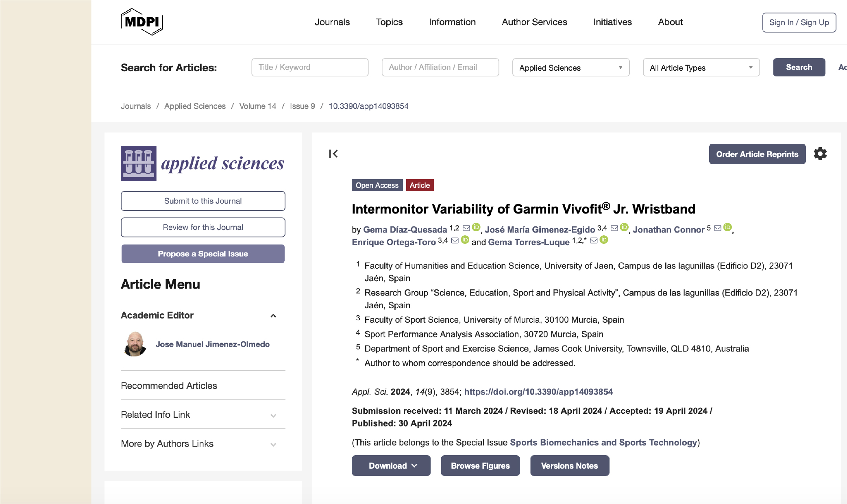Open the Applied Sciences journal dropdown
The width and height of the screenshot is (847, 504).
coord(571,67)
